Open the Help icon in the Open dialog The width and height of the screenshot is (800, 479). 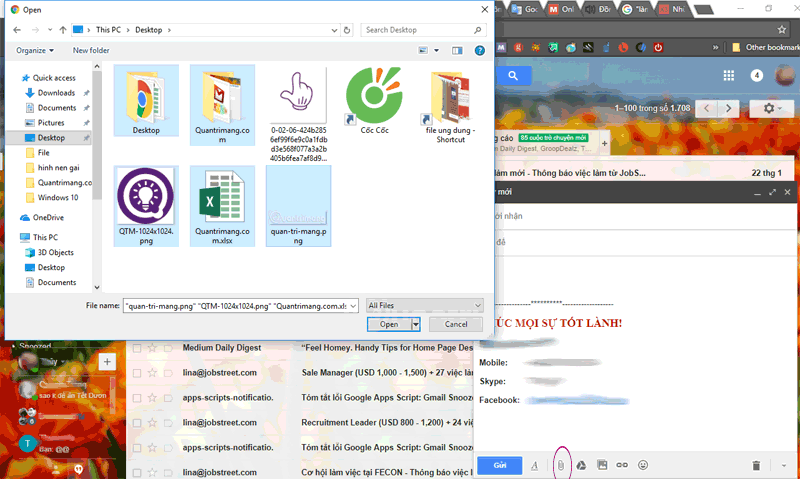pyautogui.click(x=480, y=51)
